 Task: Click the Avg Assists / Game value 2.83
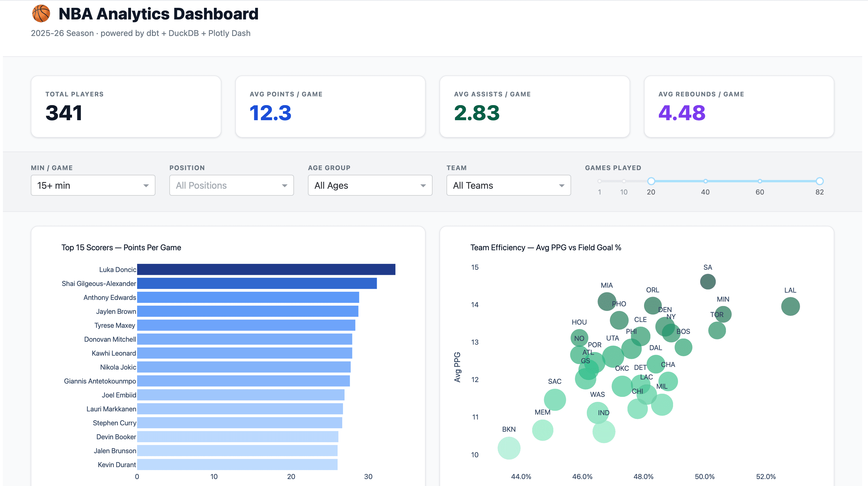476,113
